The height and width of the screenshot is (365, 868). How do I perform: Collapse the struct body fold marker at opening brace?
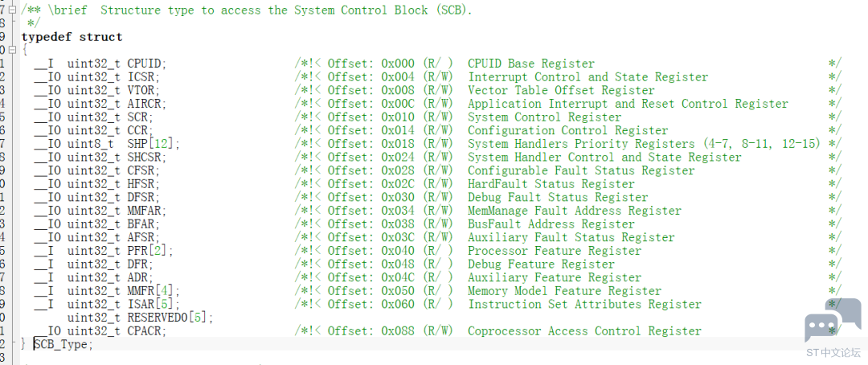tap(14, 50)
